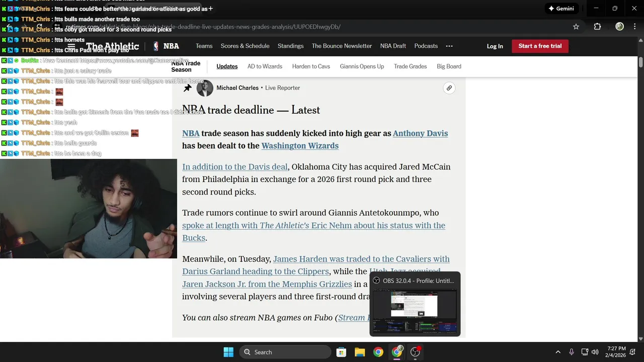Select the Trade Grades tab
This screenshot has height=362, width=644.
pyautogui.click(x=410, y=66)
